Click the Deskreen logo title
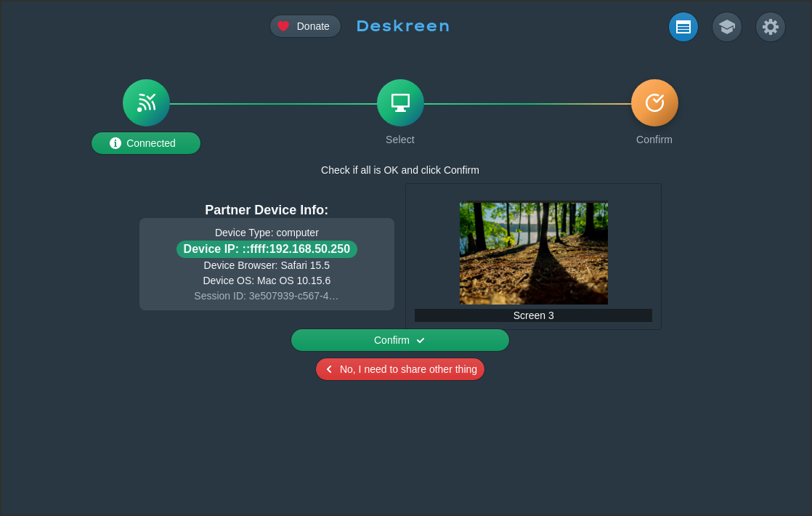Viewport: 812px width, 516px height. [403, 26]
